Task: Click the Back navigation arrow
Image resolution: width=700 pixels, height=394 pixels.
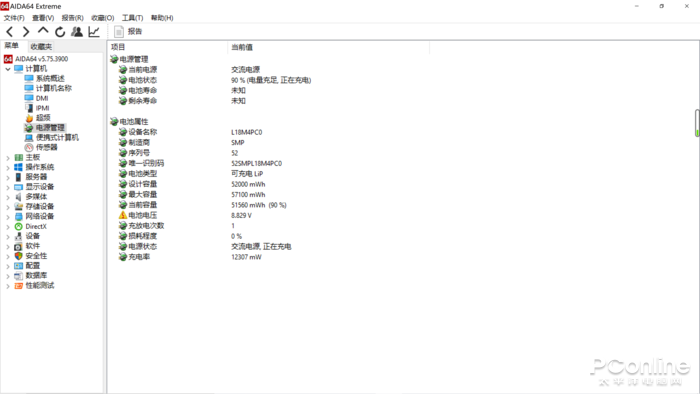Action: point(9,32)
